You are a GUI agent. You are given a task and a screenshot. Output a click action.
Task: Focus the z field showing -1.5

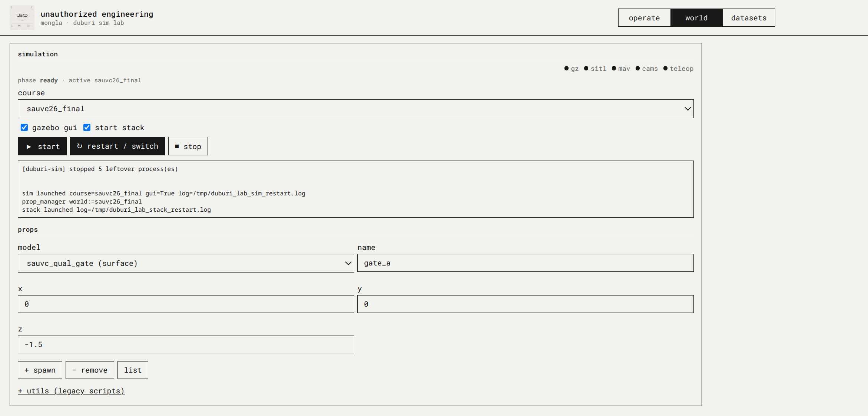[186, 344]
